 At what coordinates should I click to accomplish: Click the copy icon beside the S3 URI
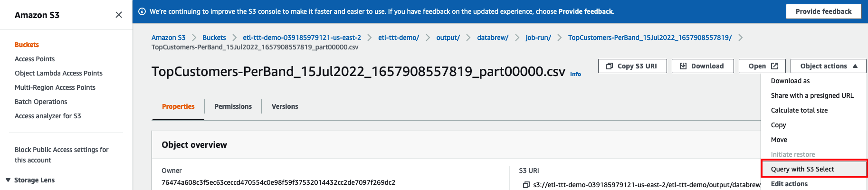(526, 185)
